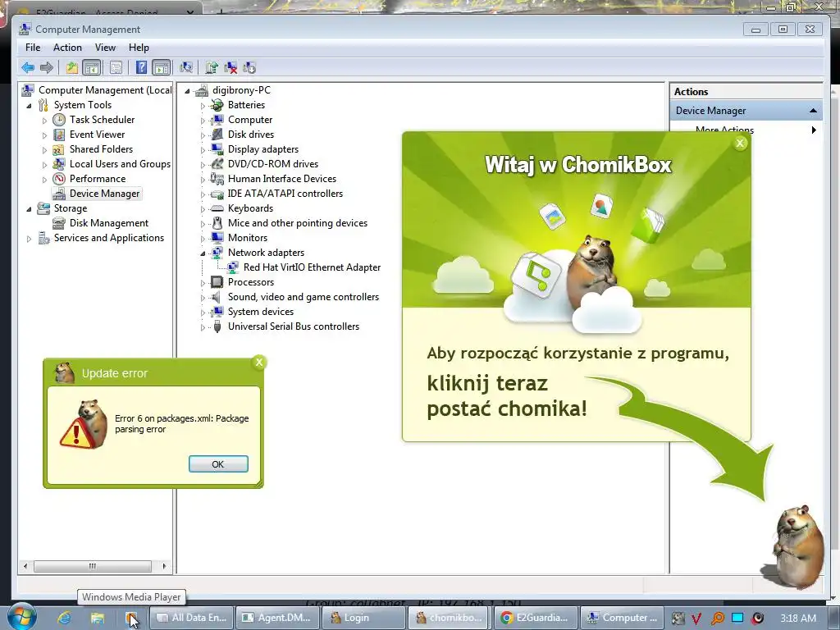Screen dimensions: 840x630
Task: Click the Mice and other pointing devices icon
Action: pyautogui.click(x=217, y=223)
